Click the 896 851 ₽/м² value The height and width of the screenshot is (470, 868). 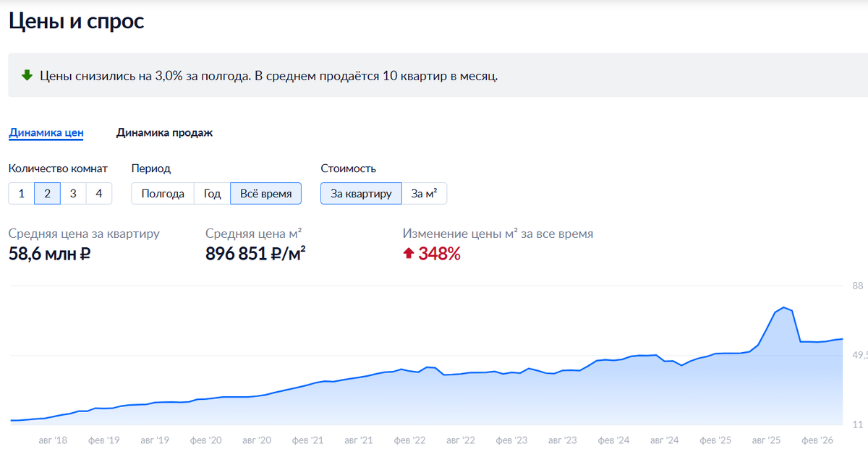(255, 254)
